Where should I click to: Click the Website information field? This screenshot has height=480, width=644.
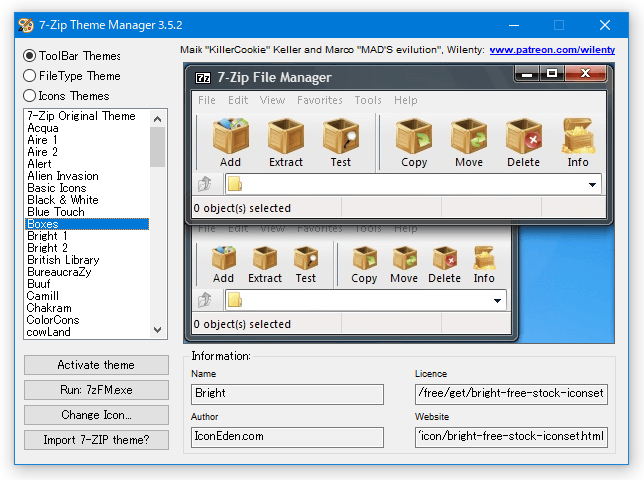pyautogui.click(x=511, y=437)
